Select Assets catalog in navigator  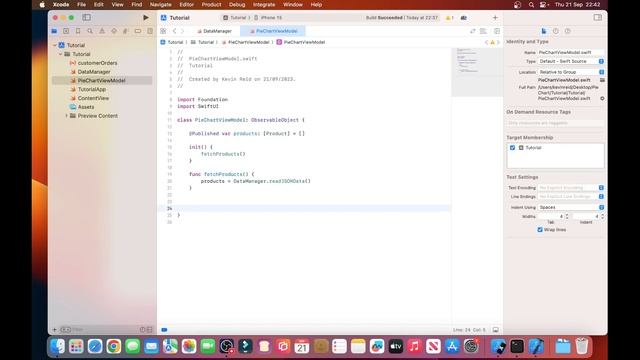[x=86, y=107]
